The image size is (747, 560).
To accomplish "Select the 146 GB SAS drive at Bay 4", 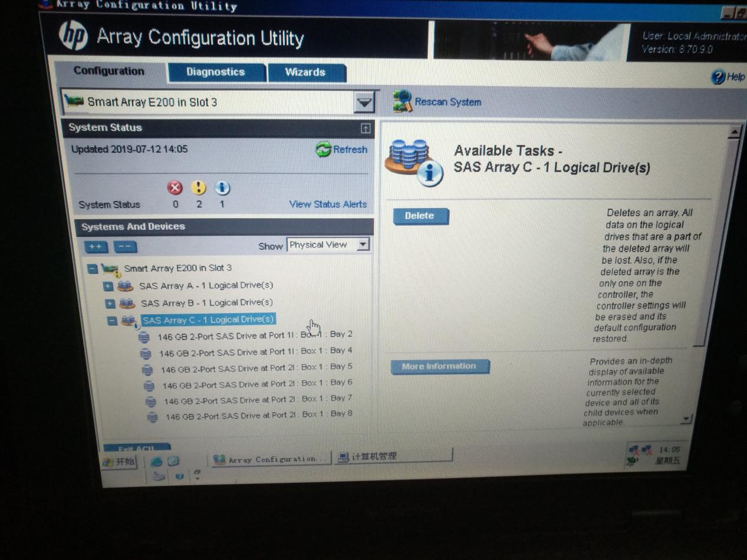I will 256,351.
